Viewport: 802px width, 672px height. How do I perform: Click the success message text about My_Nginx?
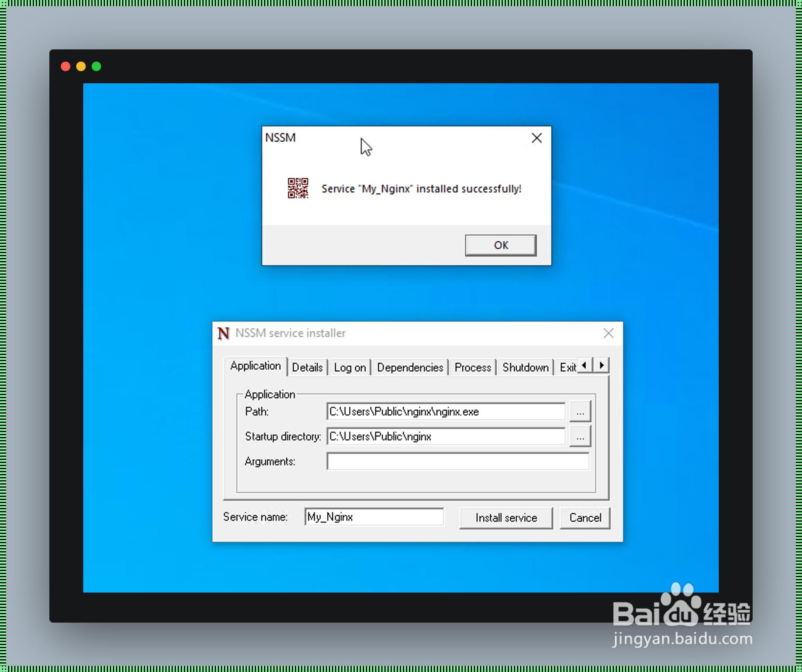(421, 189)
